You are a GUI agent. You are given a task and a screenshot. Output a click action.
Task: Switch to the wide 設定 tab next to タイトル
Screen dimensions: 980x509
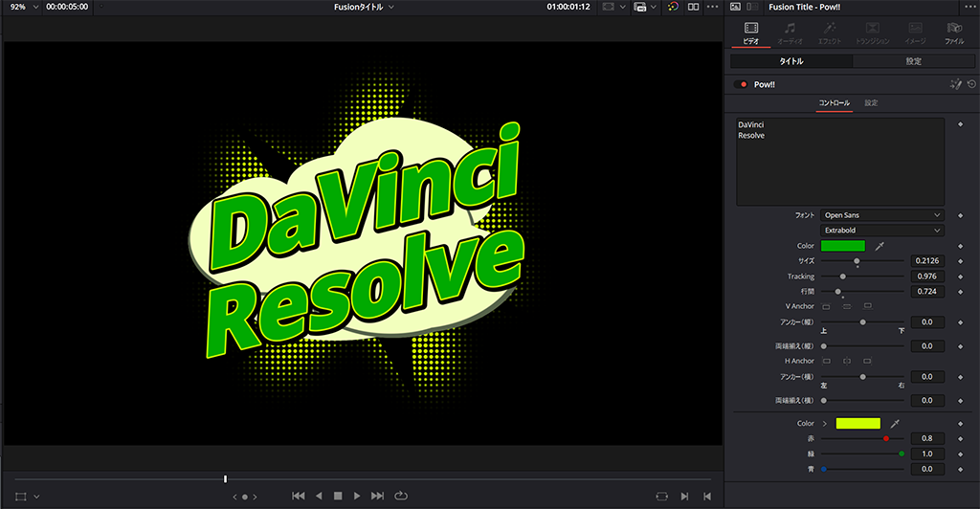point(914,61)
